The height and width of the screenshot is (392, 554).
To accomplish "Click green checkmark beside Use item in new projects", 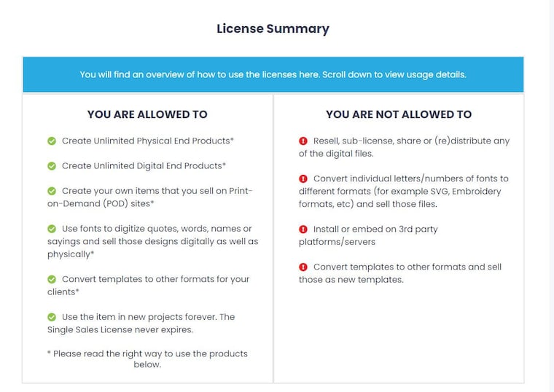I will click(52, 317).
